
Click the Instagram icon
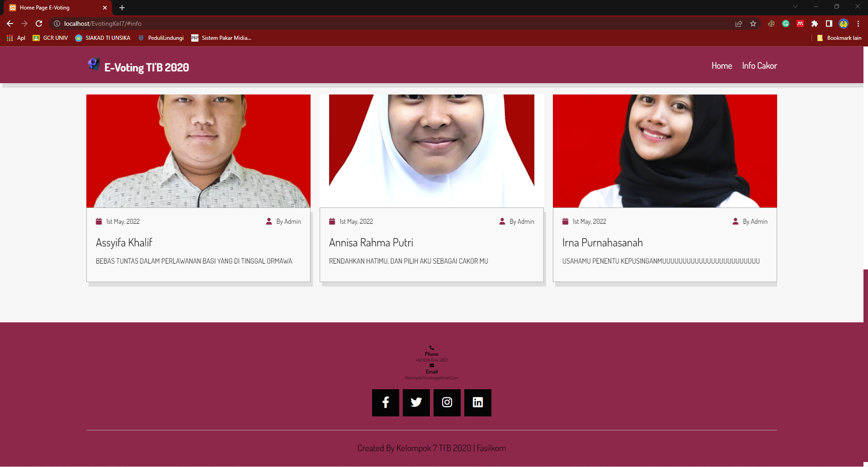(447, 402)
